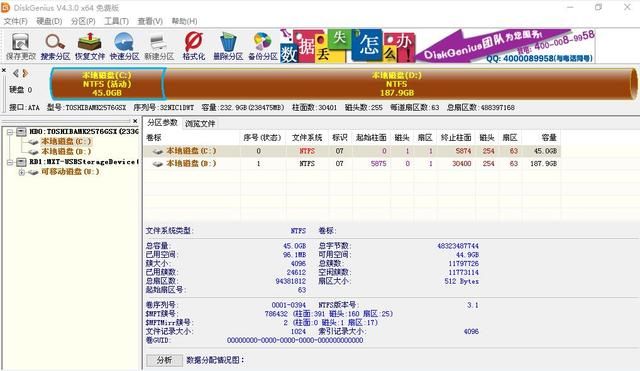The width and height of the screenshot is (640, 371).
Task: Click the 本地磁盘 (C:) table row
Action: pyautogui.click(x=352, y=151)
